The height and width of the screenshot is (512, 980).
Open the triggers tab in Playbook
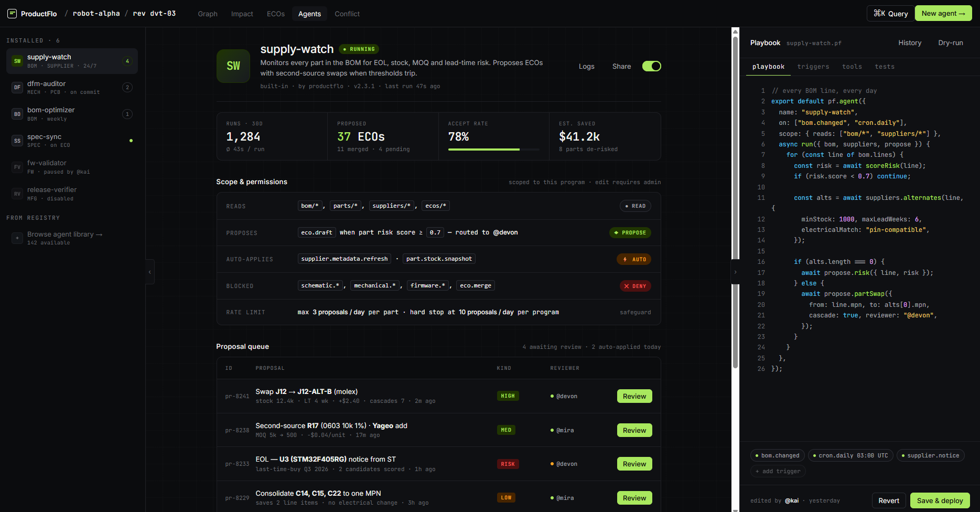(813, 67)
